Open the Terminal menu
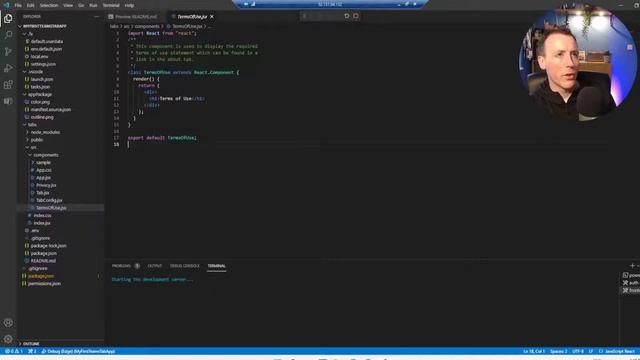Image resolution: width=640 pixels, height=360 pixels. (x=111, y=6)
